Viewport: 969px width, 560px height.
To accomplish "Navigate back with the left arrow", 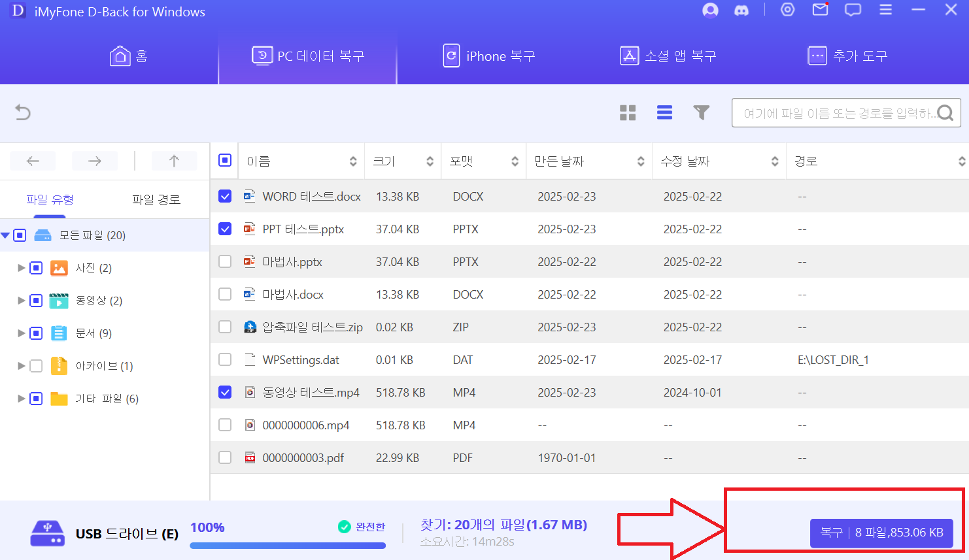I will point(33,161).
